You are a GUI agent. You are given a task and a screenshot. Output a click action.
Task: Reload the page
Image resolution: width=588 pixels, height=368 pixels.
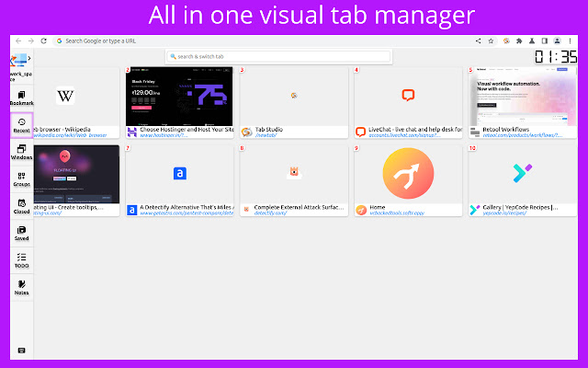pos(43,40)
